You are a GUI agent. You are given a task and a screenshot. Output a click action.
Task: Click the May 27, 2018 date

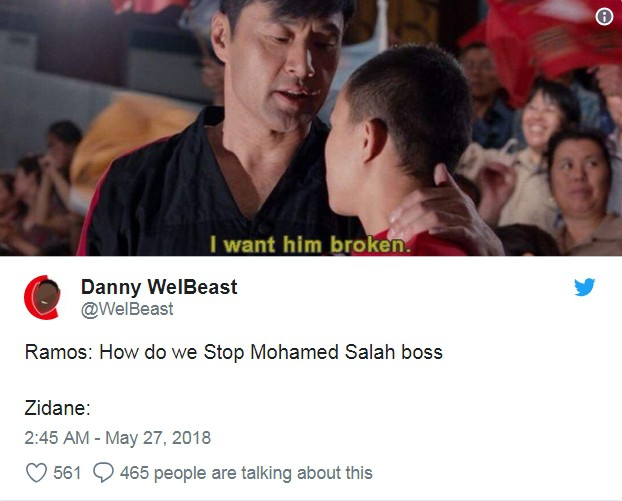click(158, 438)
